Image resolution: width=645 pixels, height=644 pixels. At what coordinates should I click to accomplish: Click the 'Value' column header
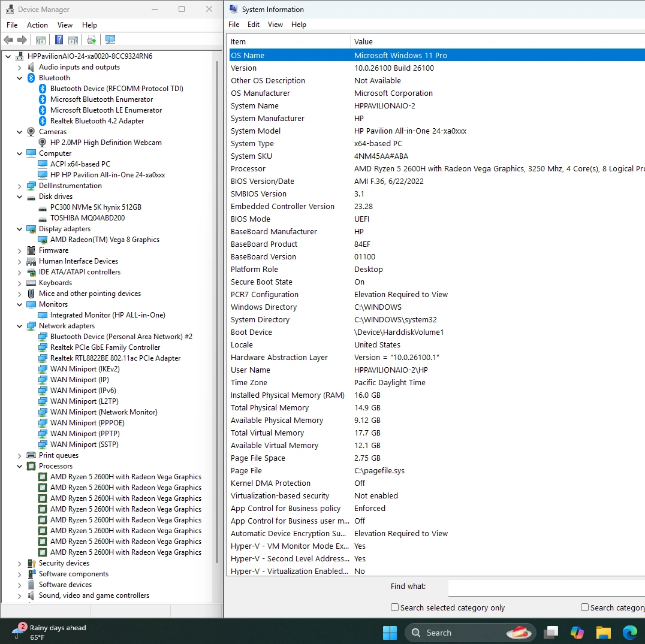click(498, 41)
